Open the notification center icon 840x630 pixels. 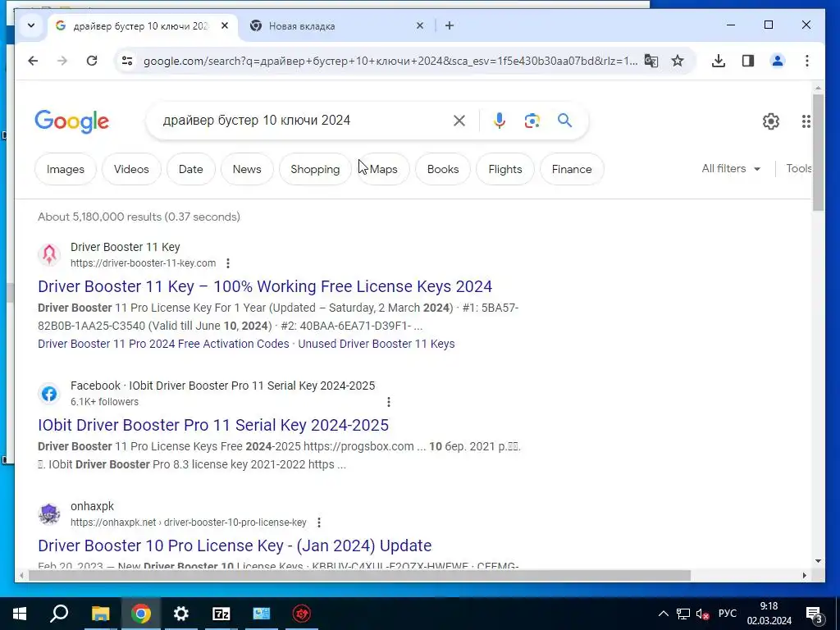tap(815, 614)
